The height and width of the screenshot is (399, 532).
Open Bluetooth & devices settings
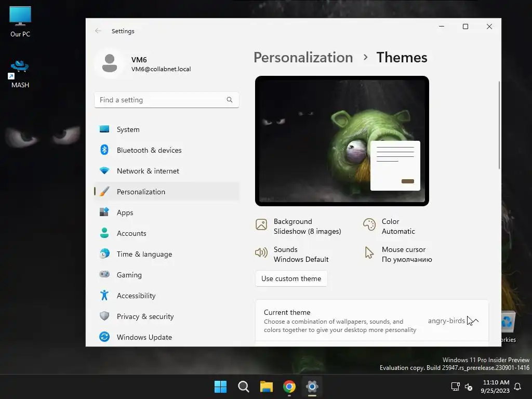(x=166, y=150)
